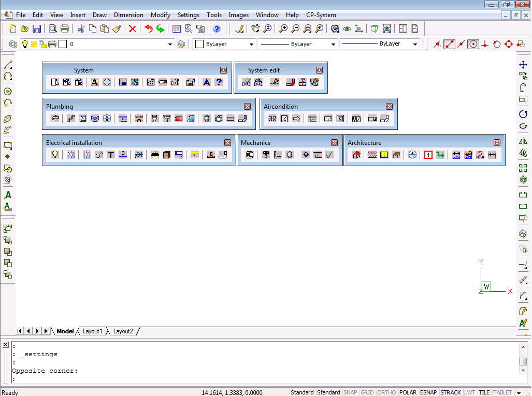This screenshot has height=396, width=532.
Task: Click the green arrow icon in Architecture
Action: pos(440,155)
